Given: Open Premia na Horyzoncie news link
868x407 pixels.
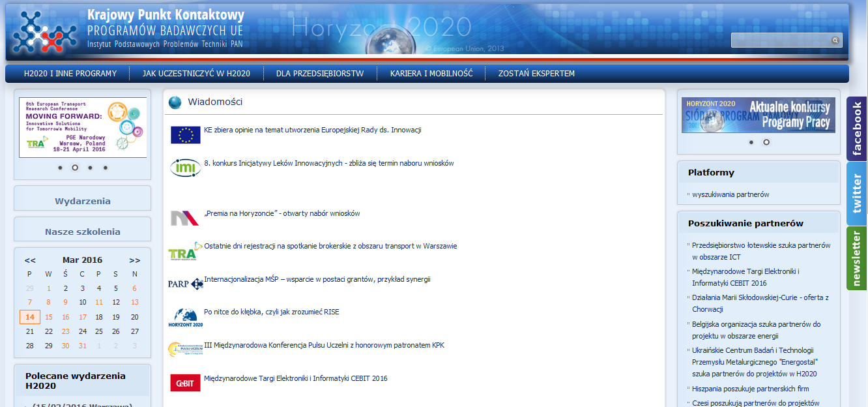Looking at the screenshot, I should click(282, 213).
